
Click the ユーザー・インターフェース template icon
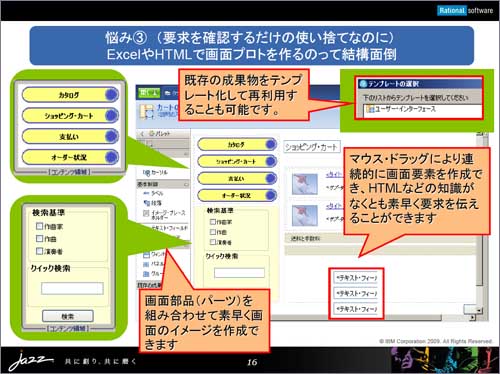pos(370,109)
